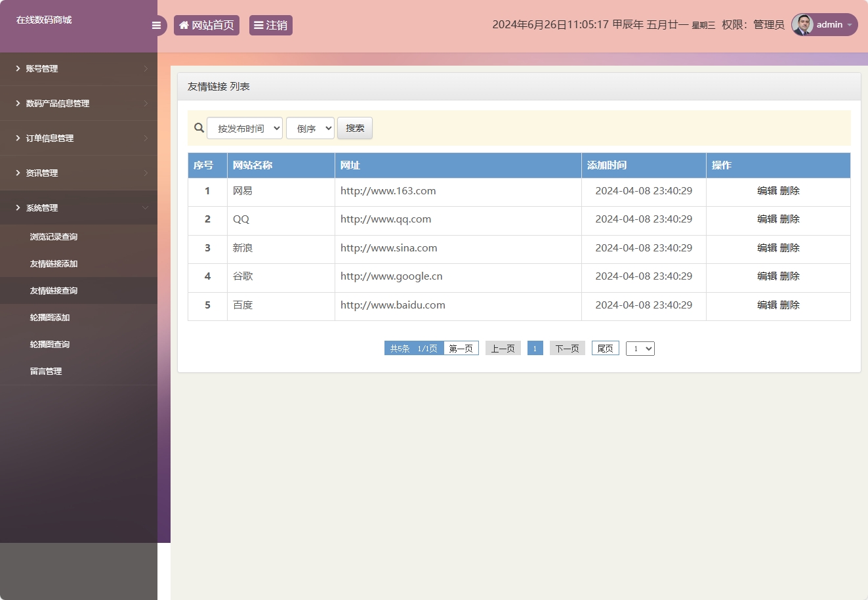Screen dimensions: 868x600
Task: Click the 下一页 pagination control
Action: coord(567,348)
